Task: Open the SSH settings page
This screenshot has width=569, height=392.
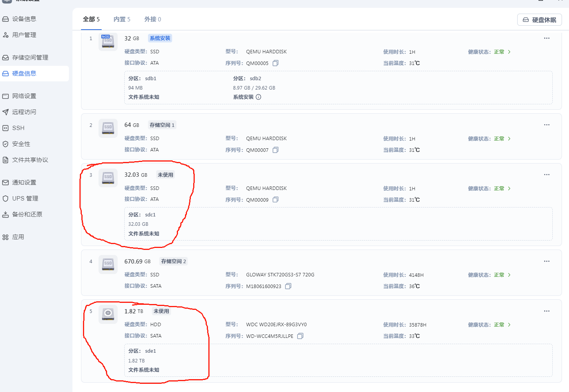Action: (18, 128)
